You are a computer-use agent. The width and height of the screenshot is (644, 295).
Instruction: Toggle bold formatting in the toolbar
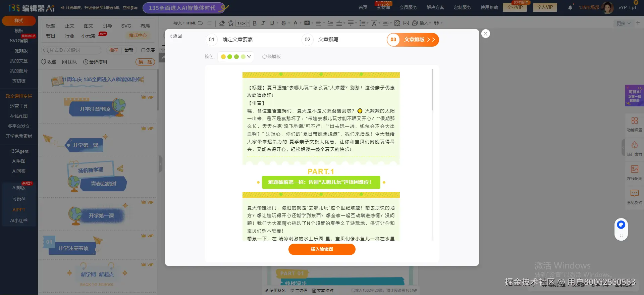[x=255, y=23]
